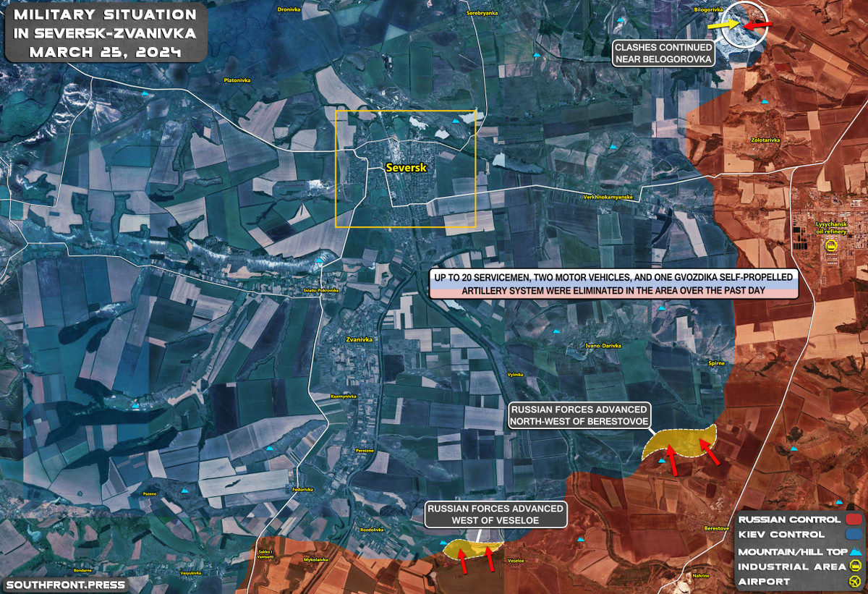Viewport: 868px width, 594px height.
Task: Click the mountain/hill top legend triangle
Action: point(854,551)
